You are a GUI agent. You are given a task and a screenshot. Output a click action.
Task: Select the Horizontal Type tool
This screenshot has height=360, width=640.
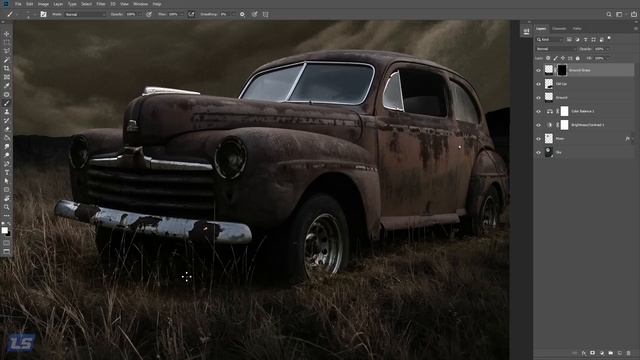tap(7, 172)
